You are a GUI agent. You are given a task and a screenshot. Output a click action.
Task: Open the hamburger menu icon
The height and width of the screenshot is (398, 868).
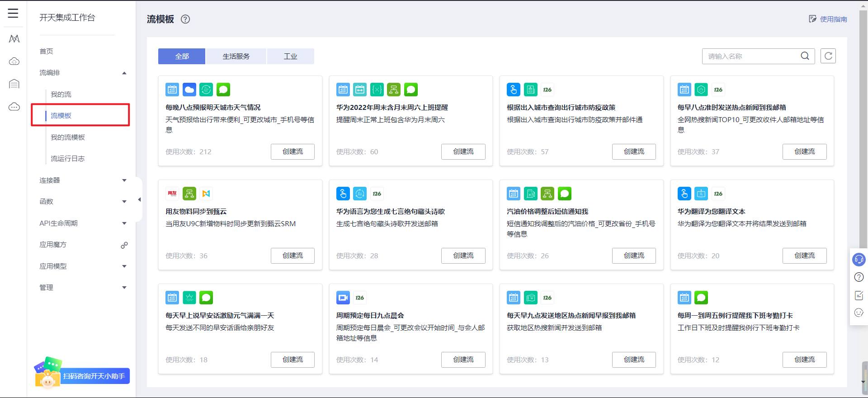[13, 13]
